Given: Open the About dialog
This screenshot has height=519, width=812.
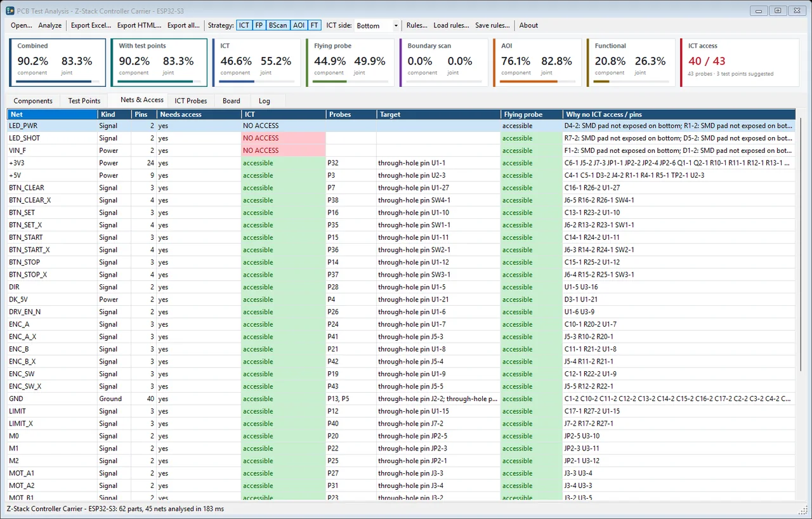Looking at the screenshot, I should (x=528, y=25).
